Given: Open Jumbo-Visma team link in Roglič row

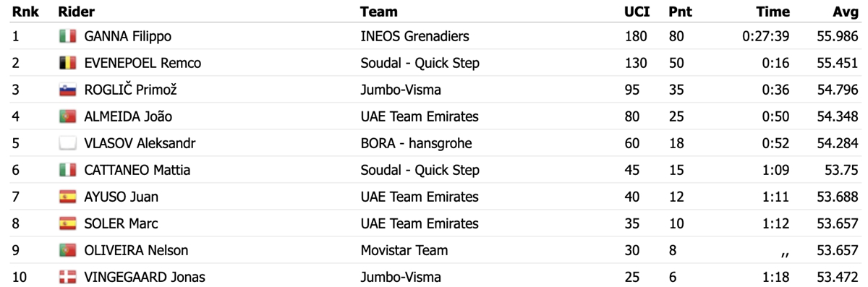Looking at the screenshot, I should tap(401, 90).
